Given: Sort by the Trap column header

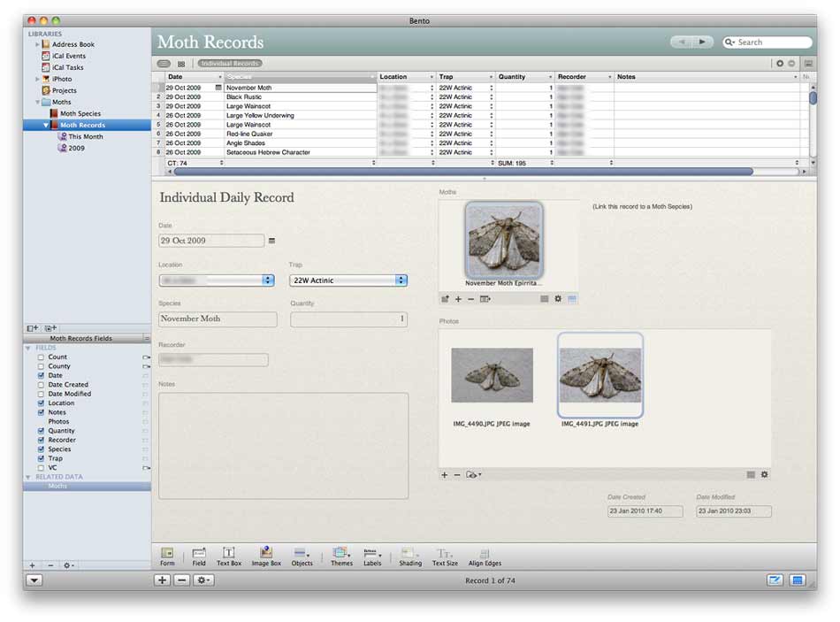Looking at the screenshot, I should pyautogui.click(x=465, y=77).
